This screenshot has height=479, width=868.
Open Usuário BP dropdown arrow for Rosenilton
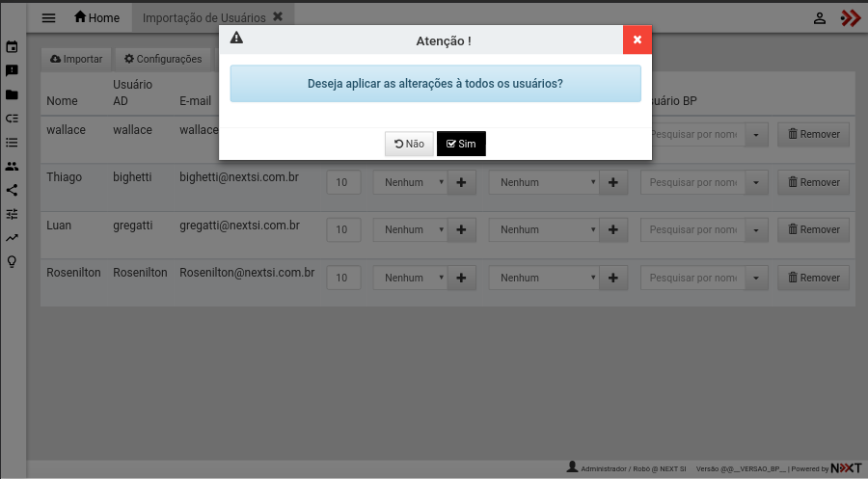pos(756,278)
